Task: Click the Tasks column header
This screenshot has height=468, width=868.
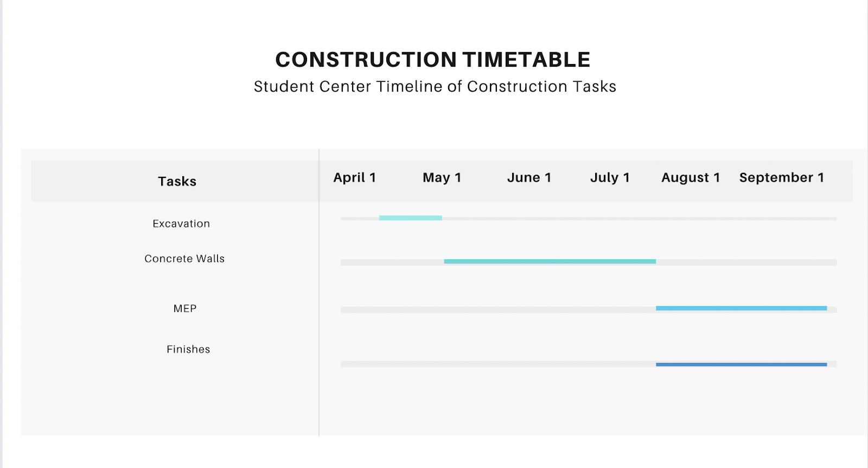Action: click(x=177, y=181)
